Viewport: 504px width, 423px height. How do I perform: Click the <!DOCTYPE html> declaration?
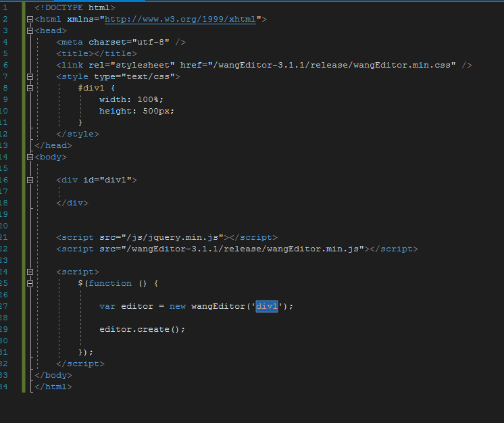75,7
